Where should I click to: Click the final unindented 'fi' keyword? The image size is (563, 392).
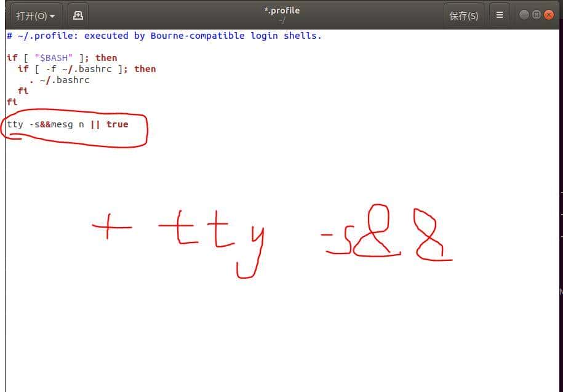(12, 102)
